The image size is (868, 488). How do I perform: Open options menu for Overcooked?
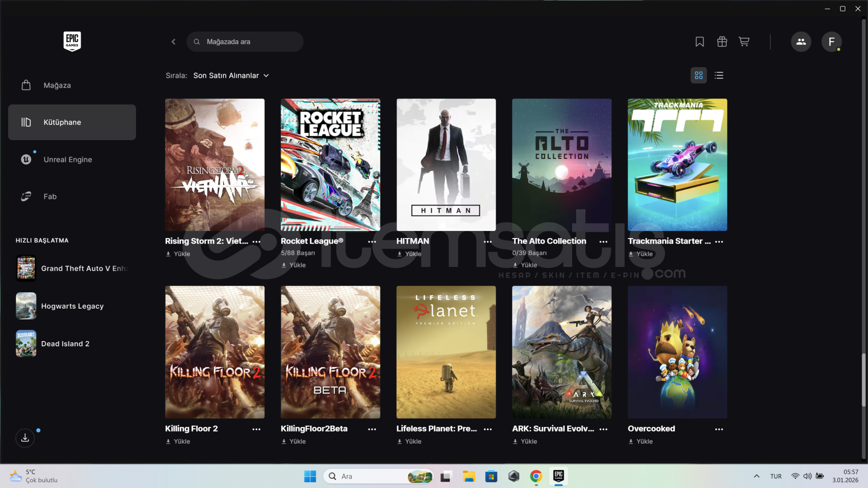coord(719,429)
